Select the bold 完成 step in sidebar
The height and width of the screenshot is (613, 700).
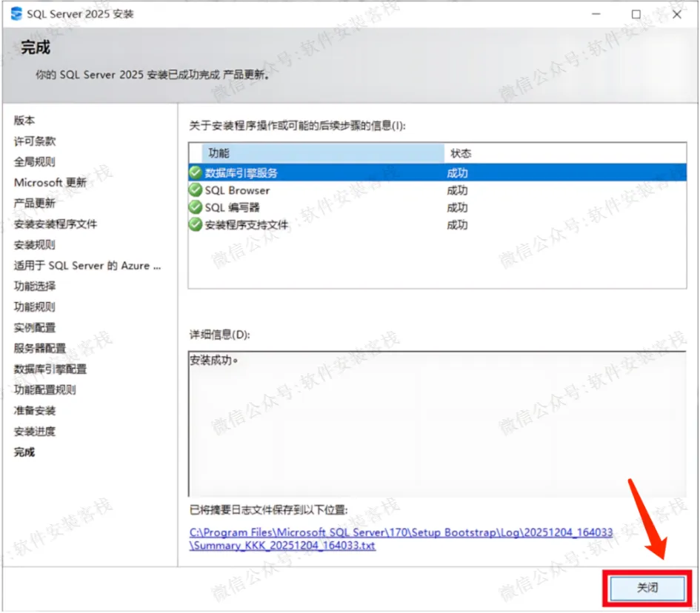pyautogui.click(x=24, y=452)
